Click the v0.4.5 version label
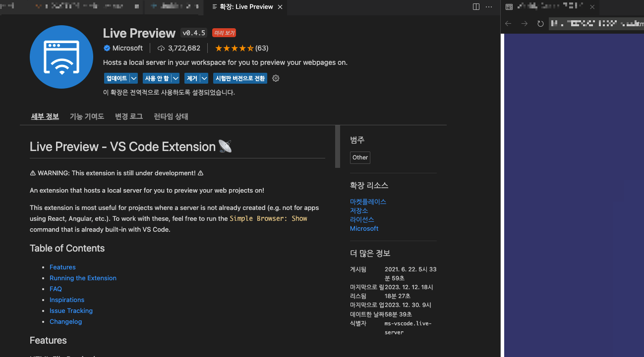Viewport: 644px width, 357px height. click(x=194, y=33)
